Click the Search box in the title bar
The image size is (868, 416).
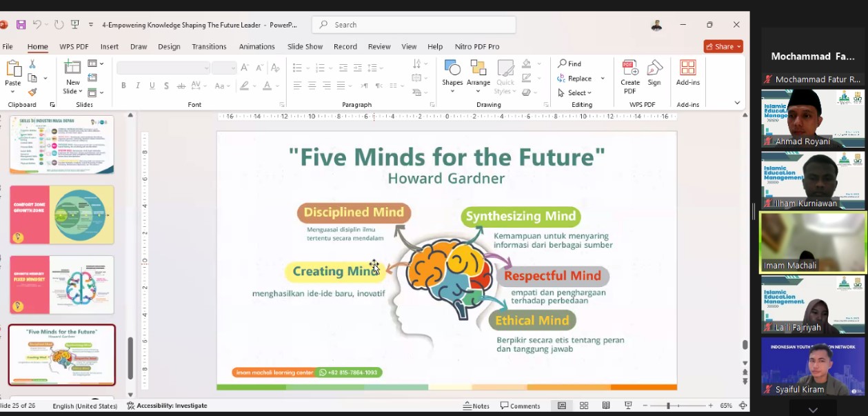tap(414, 25)
